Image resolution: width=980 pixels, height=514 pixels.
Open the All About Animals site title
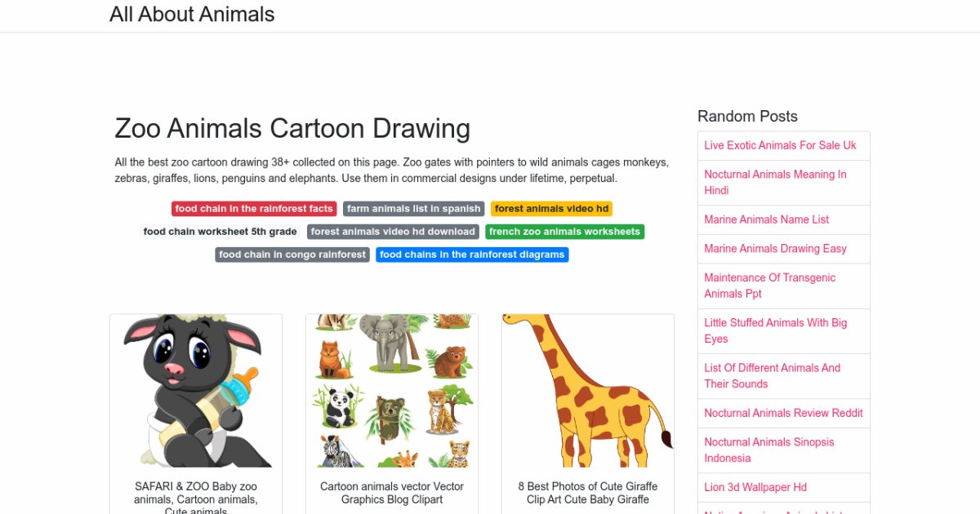click(x=192, y=15)
